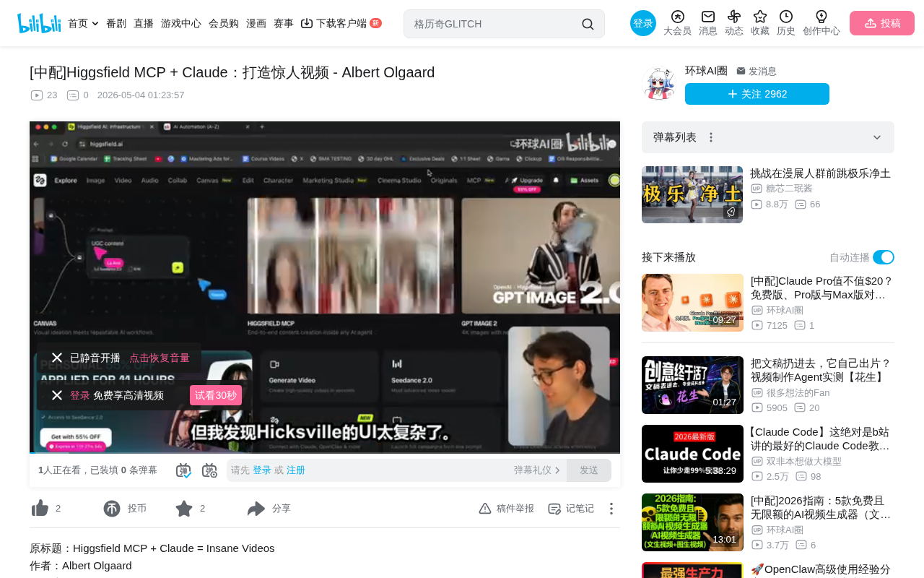Open 记笔记 note-taking icon

554,509
